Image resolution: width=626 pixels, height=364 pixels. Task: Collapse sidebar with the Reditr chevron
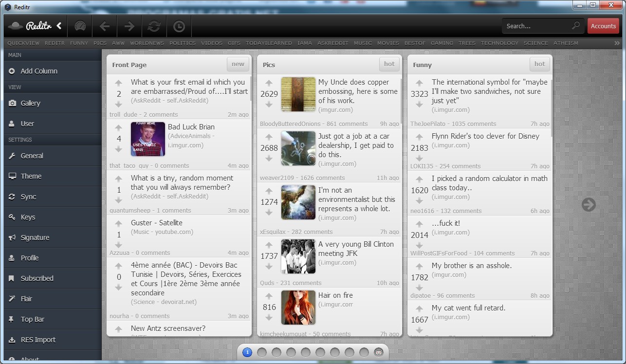59,26
